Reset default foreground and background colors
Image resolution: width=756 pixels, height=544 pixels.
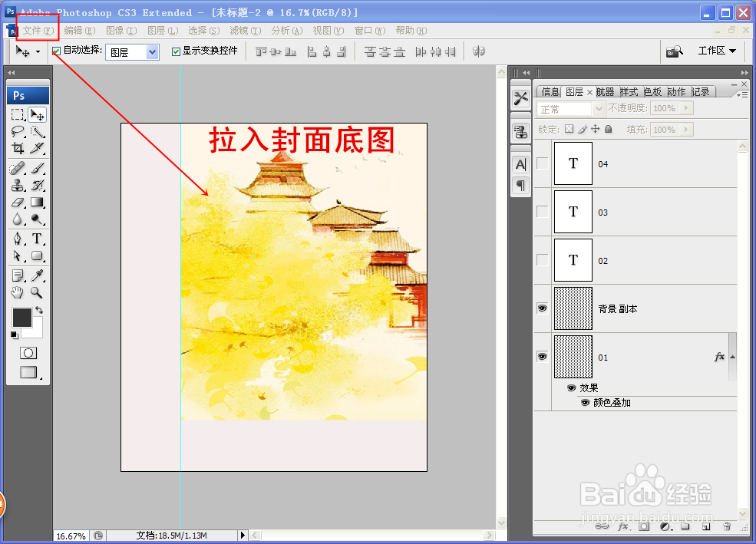pos(15,335)
